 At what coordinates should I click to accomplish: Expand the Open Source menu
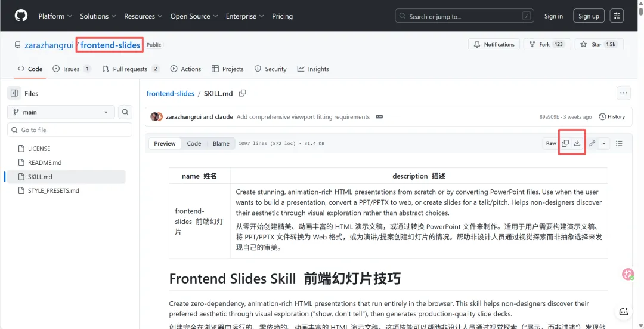[194, 16]
